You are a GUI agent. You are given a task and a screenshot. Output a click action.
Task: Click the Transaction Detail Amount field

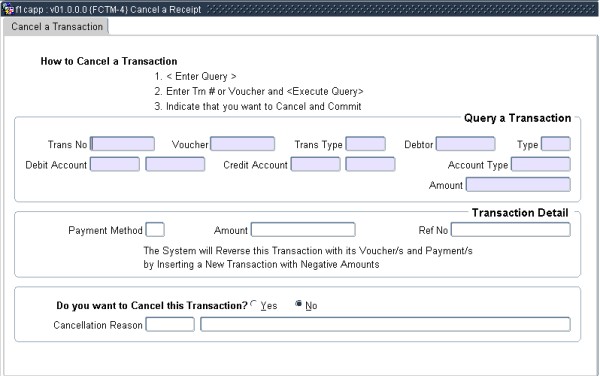[303, 230]
